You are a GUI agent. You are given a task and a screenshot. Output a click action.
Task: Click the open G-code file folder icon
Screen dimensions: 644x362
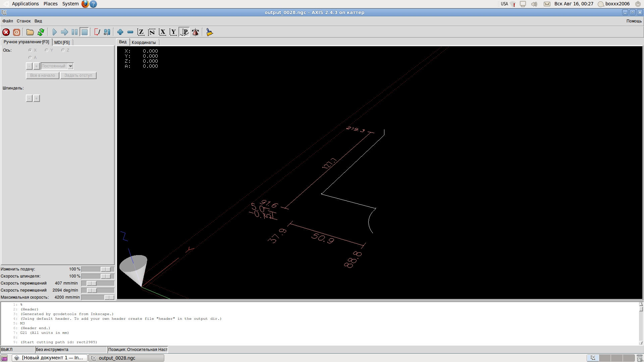[30, 32]
